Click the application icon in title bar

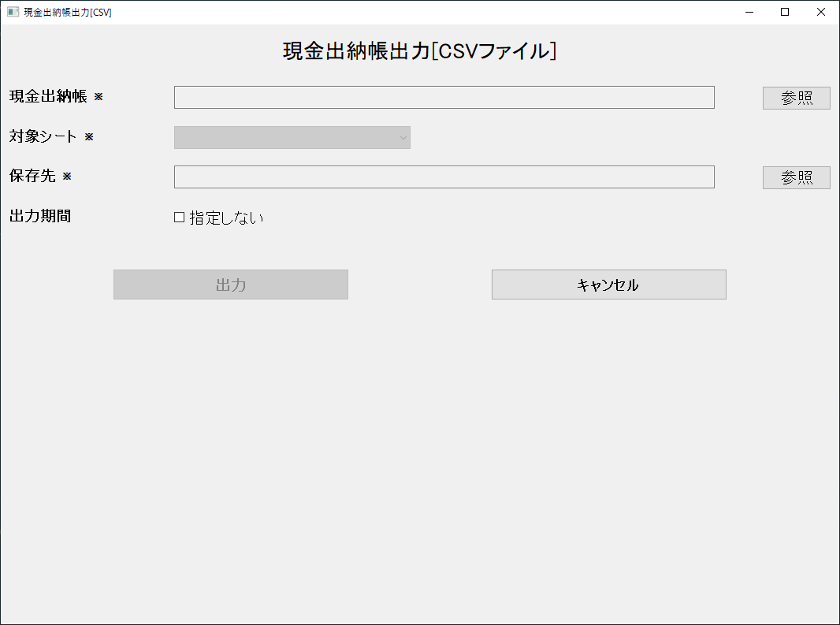click(11, 12)
